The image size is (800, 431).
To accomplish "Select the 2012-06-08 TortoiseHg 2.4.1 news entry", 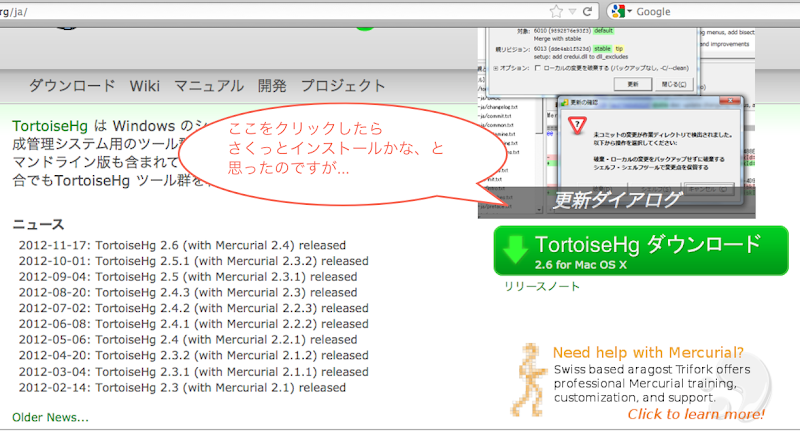I will (193, 324).
